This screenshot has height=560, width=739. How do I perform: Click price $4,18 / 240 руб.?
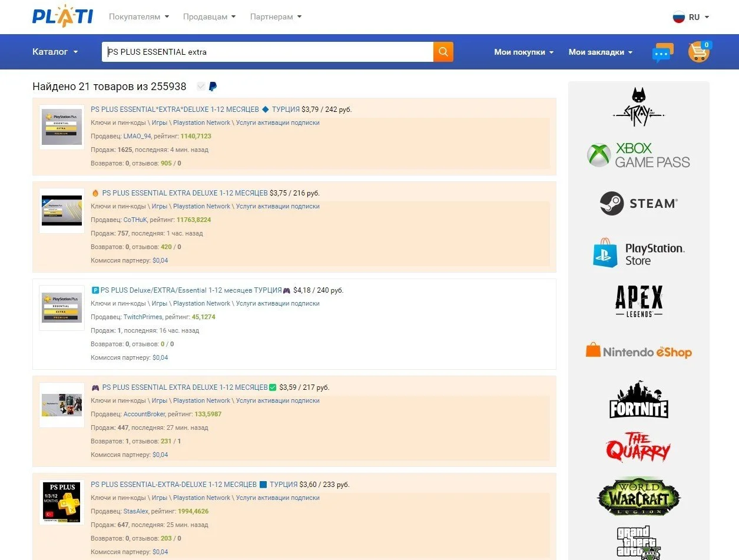(318, 290)
